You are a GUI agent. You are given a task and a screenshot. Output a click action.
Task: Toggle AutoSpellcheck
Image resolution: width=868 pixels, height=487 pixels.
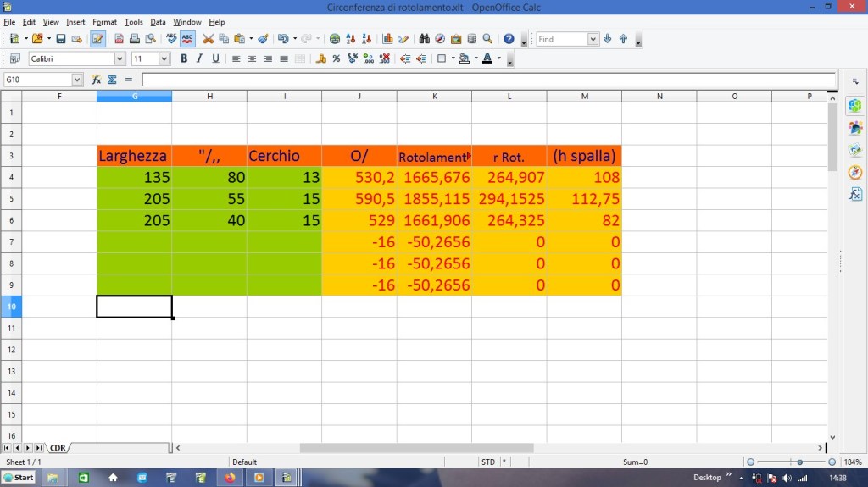pos(187,39)
